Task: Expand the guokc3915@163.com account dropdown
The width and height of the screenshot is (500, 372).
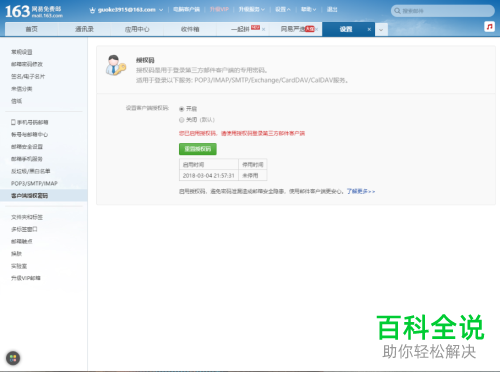Action: click(161, 10)
